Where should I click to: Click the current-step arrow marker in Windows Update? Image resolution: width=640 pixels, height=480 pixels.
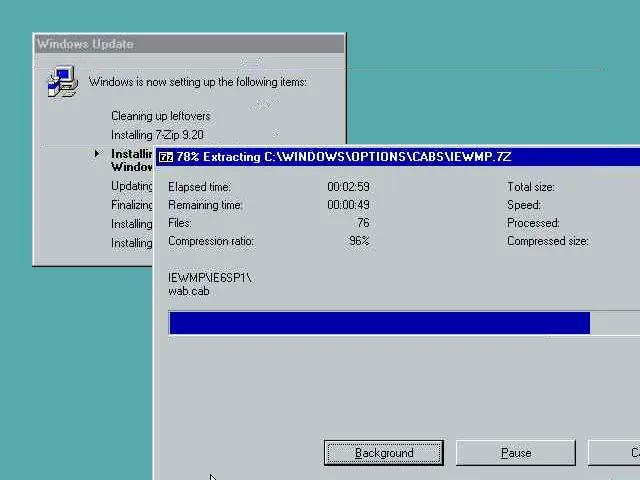[97, 153]
